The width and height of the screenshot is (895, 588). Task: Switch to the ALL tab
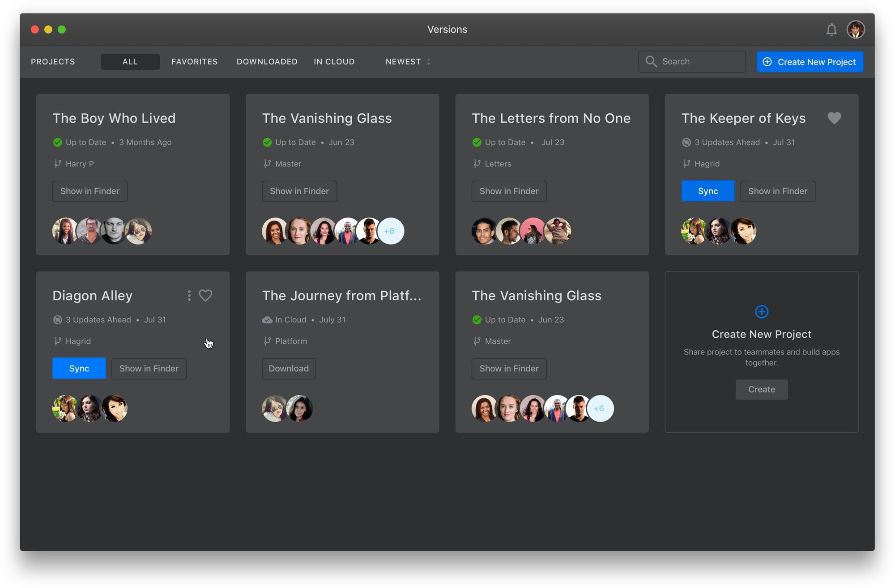click(x=130, y=62)
